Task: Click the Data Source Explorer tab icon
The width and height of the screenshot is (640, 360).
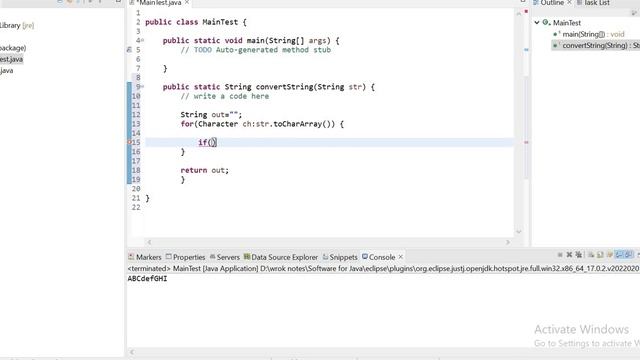Action: tap(247, 257)
